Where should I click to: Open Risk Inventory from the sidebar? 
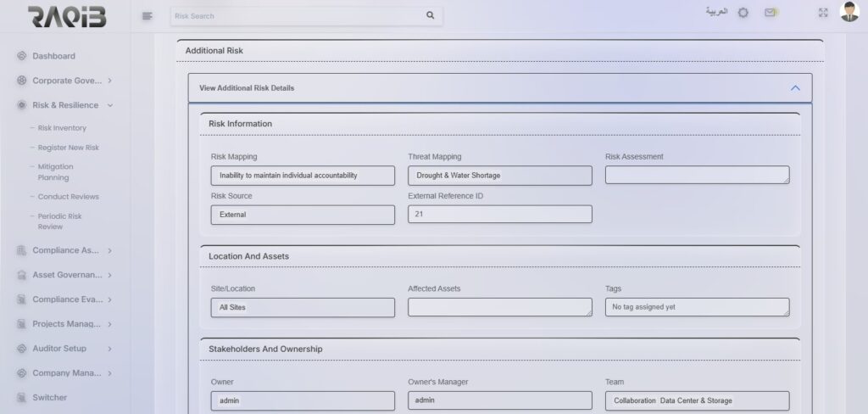pyautogui.click(x=62, y=128)
